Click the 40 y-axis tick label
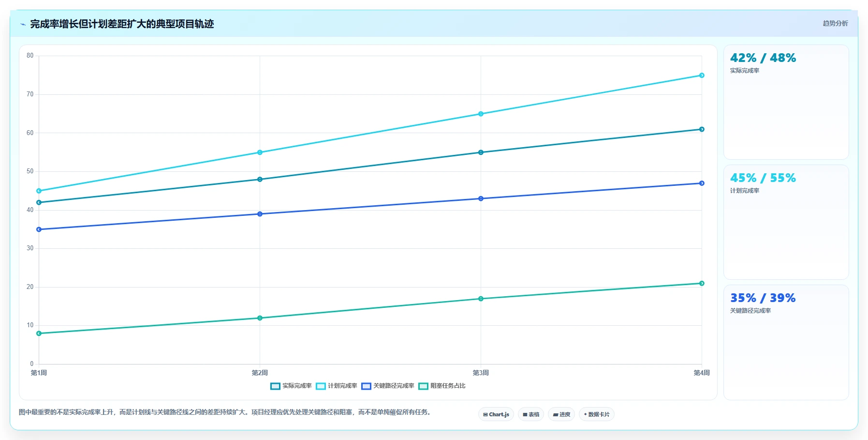The height and width of the screenshot is (440, 868). (30, 210)
